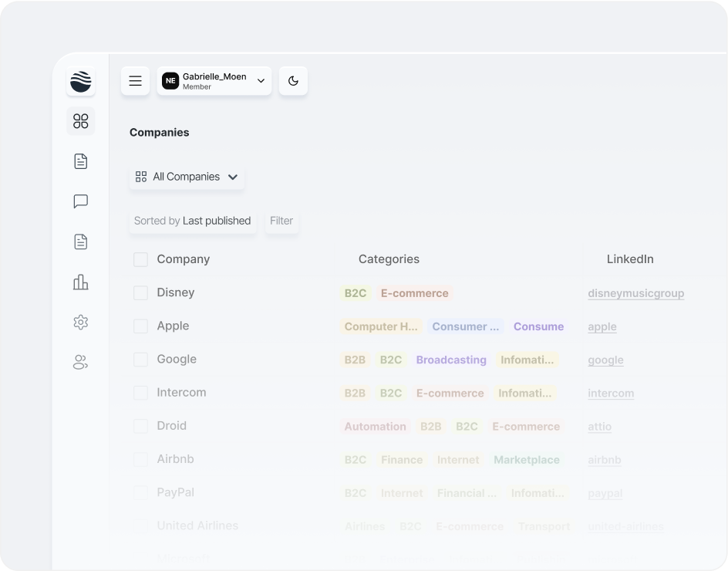
Task: Click the Finance tag in Airbnb row
Action: tap(402, 460)
